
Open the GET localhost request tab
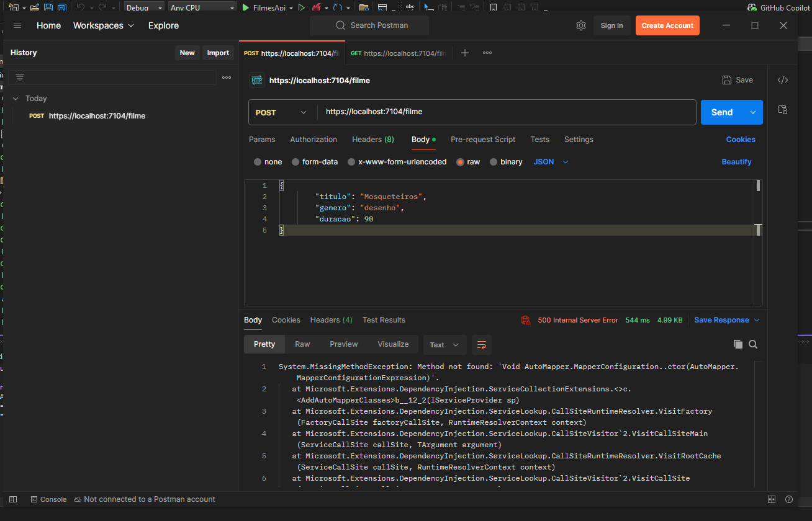click(x=399, y=53)
